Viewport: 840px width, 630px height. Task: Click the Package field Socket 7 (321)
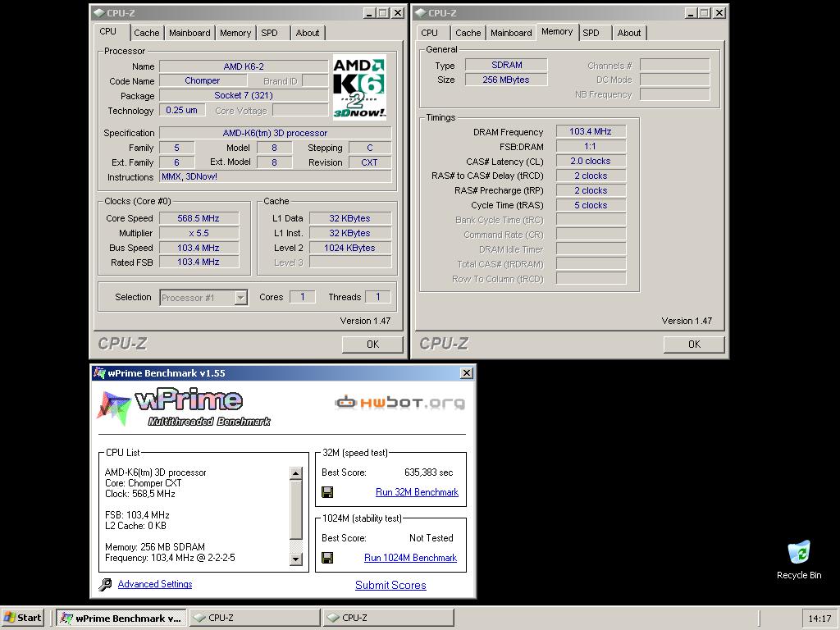click(244, 95)
